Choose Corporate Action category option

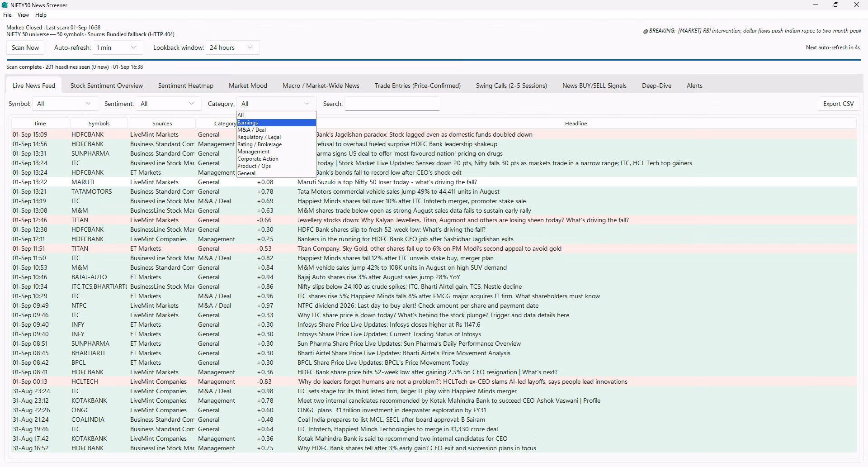click(276, 159)
